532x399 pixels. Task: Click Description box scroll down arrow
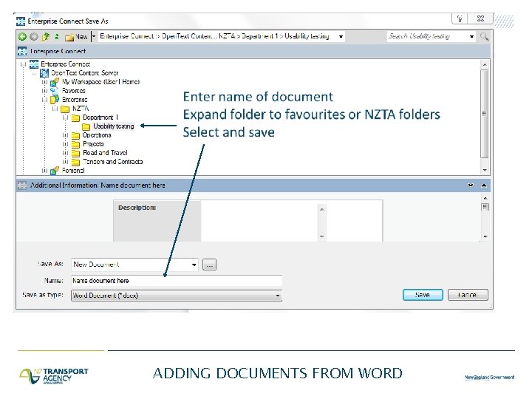point(322,236)
